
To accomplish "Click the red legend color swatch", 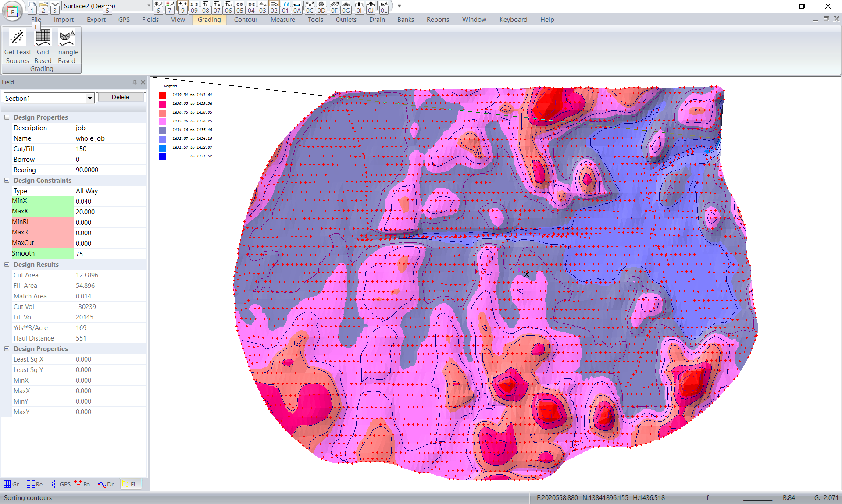I will [163, 95].
